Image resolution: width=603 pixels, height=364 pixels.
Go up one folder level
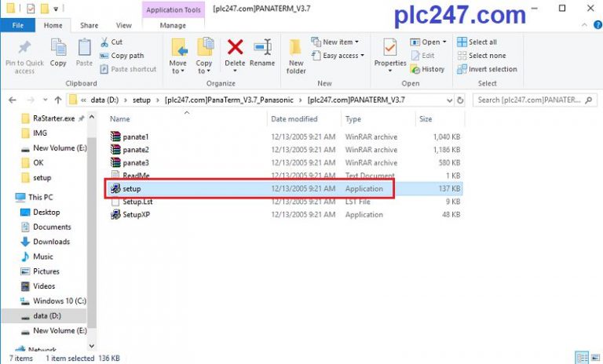click(x=57, y=100)
